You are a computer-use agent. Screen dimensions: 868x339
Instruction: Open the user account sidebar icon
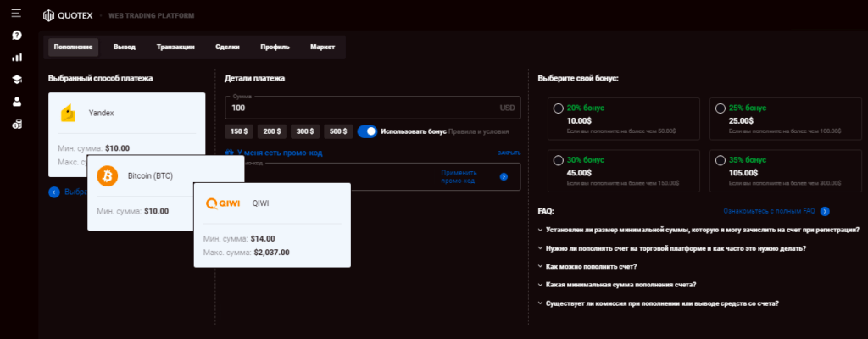(17, 102)
